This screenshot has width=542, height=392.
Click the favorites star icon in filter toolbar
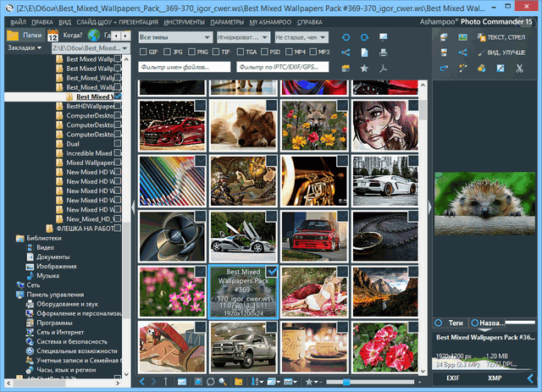pos(364,67)
